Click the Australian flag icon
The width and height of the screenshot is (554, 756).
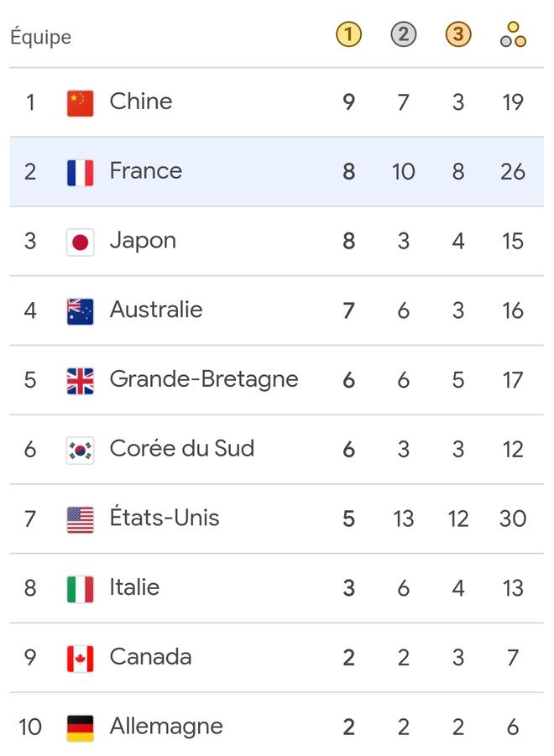tap(80, 311)
